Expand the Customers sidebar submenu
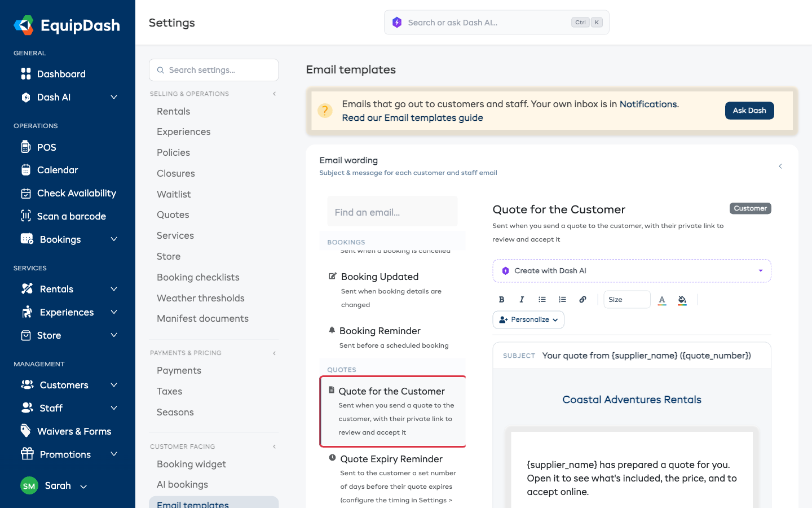Image resolution: width=812 pixels, height=508 pixels. tap(114, 385)
